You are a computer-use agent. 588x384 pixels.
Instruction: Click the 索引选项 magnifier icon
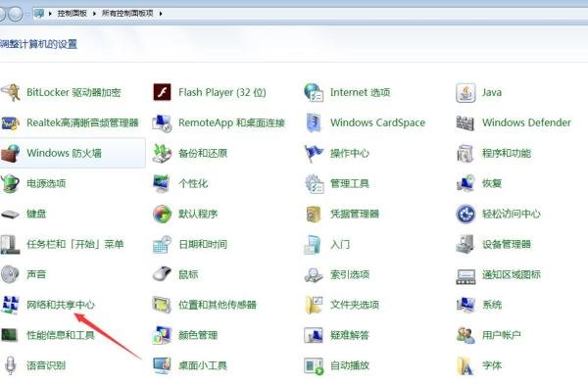coord(314,274)
